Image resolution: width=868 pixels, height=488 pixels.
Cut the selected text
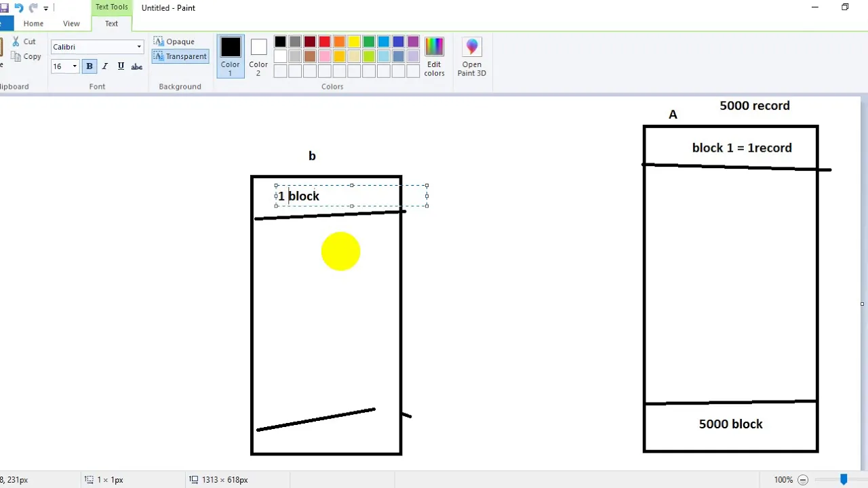(x=24, y=41)
